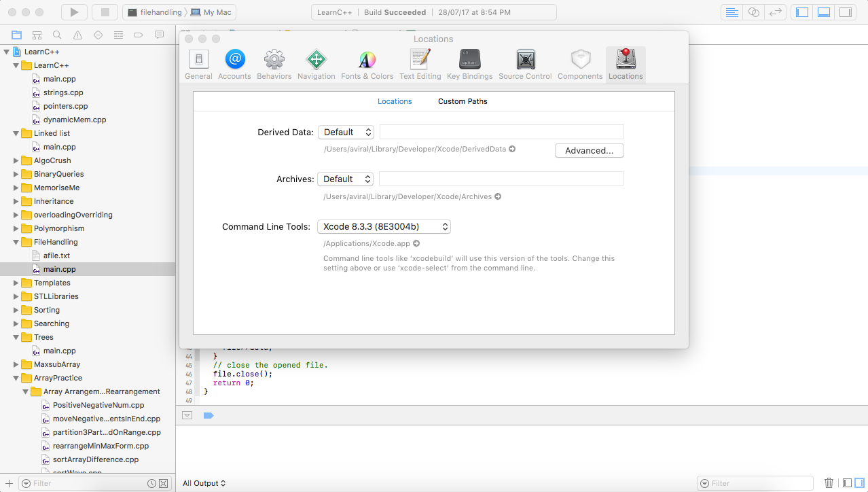This screenshot has height=492, width=868.
Task: Open Key Bindings preferences pane
Action: (x=469, y=65)
